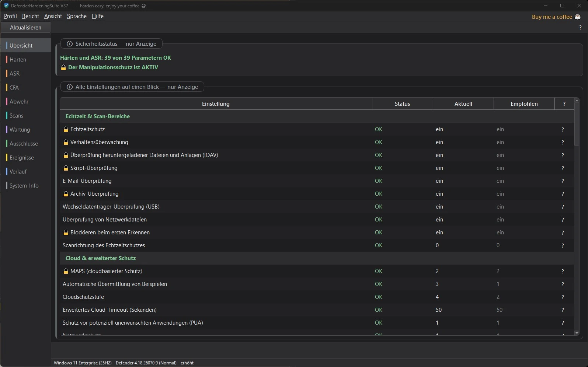Open the Hilfe menu
The width and height of the screenshot is (588, 367).
click(98, 16)
